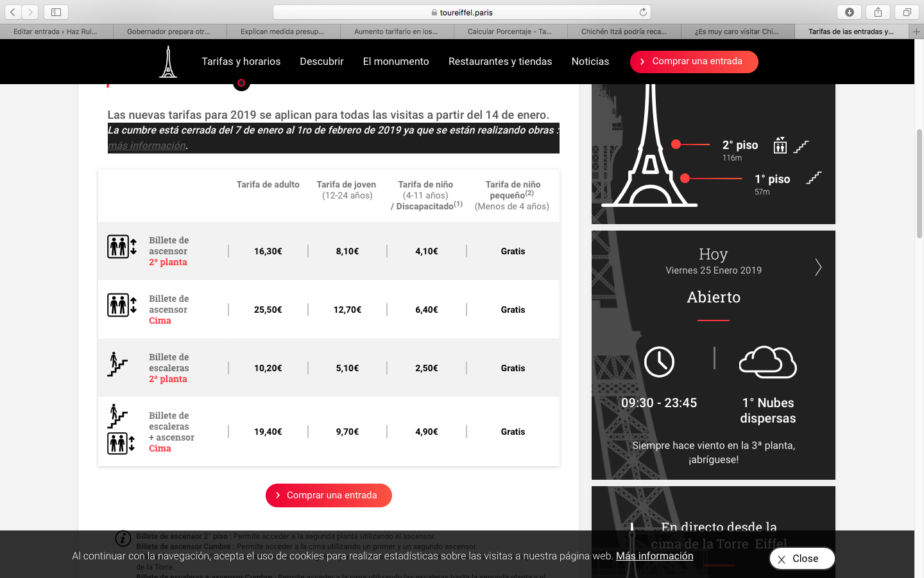Click elevator icon for ascensor Cima ticket
This screenshot has height=578, width=924.
pyautogui.click(x=122, y=305)
